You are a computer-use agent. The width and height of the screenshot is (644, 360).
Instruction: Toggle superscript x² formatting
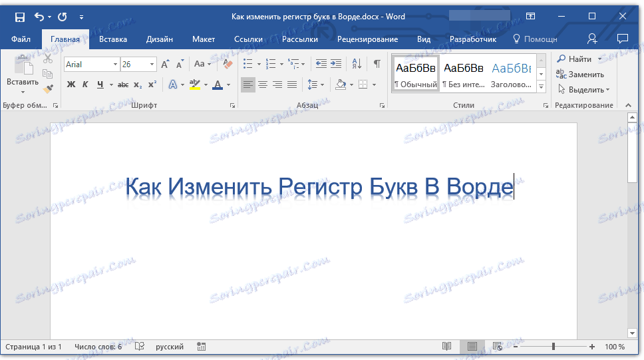pos(152,85)
